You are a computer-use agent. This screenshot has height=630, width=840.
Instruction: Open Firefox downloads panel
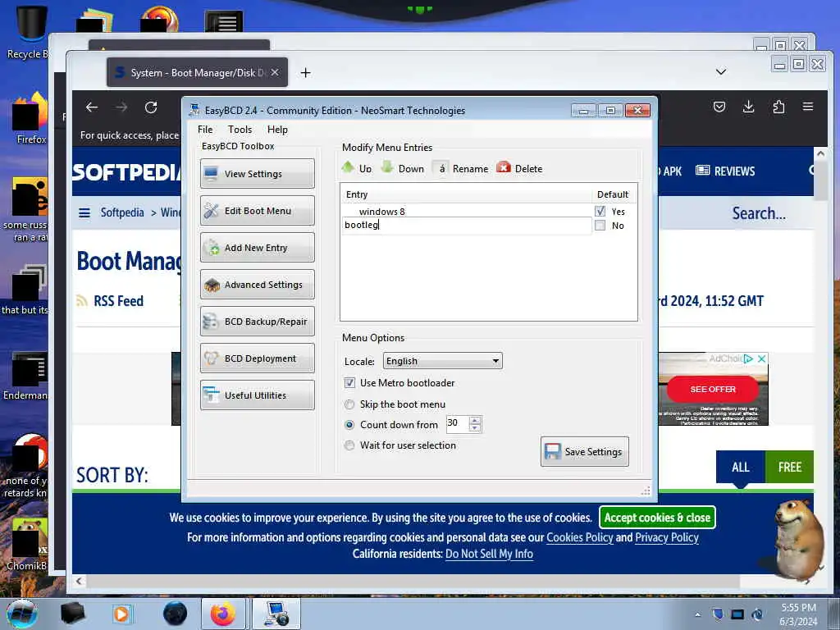749,107
